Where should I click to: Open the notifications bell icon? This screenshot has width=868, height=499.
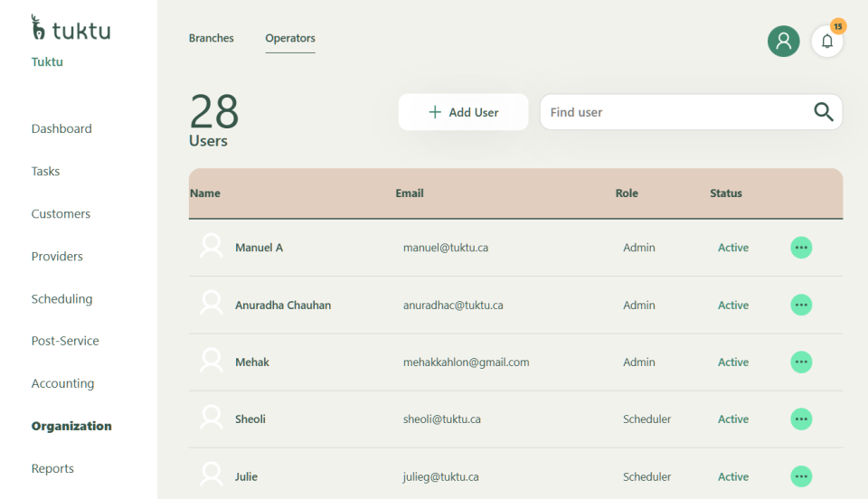[x=826, y=42]
